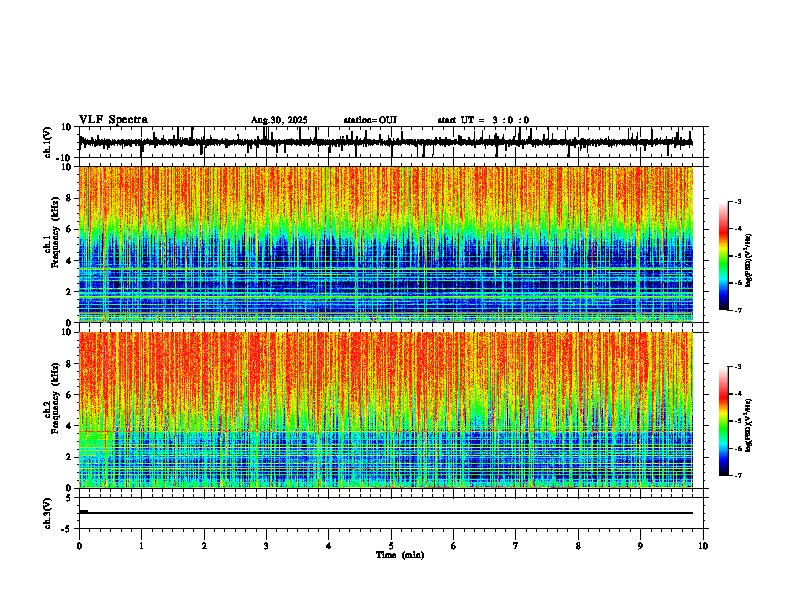This screenshot has width=792, height=612.
Task: Click the "0" tick on Time axis
Action: pyautogui.click(x=79, y=546)
